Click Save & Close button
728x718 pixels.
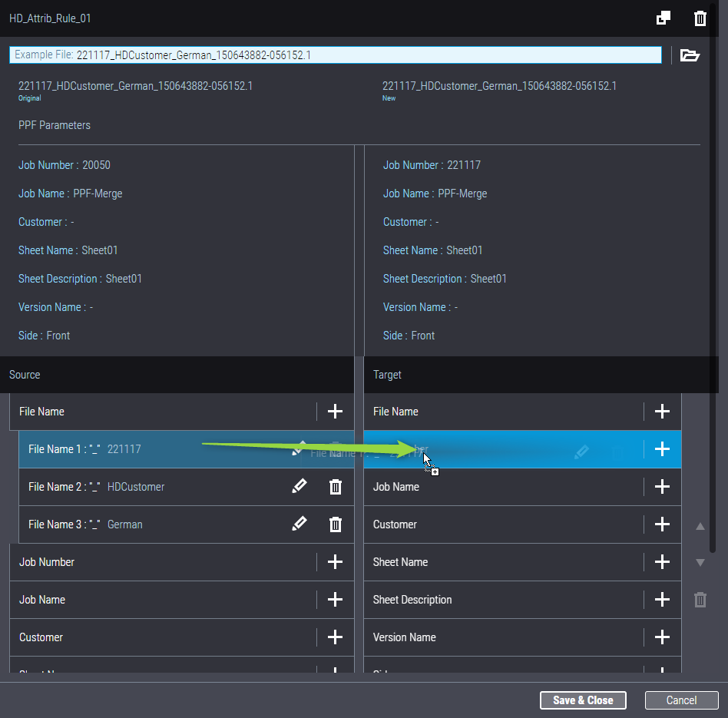[583, 700]
